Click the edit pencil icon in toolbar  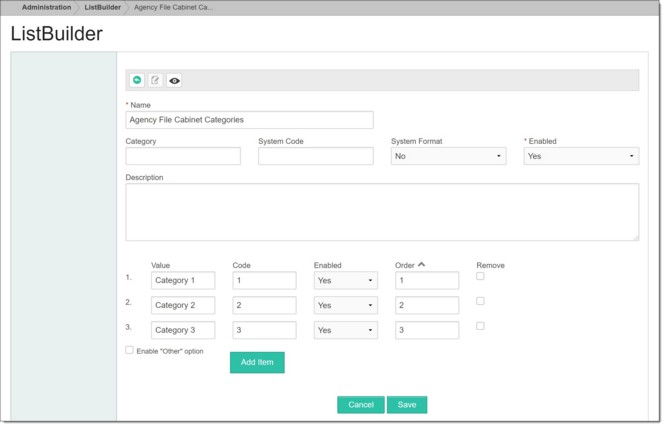[155, 80]
